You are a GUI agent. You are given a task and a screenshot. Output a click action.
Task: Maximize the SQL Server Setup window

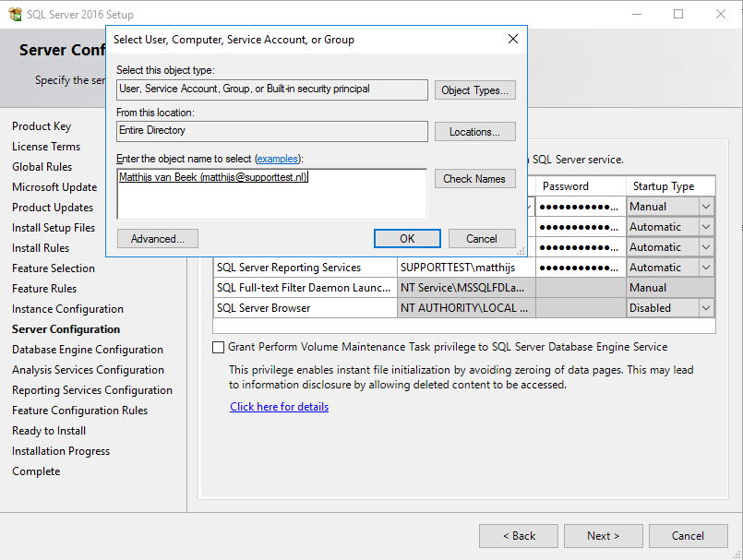coord(678,14)
